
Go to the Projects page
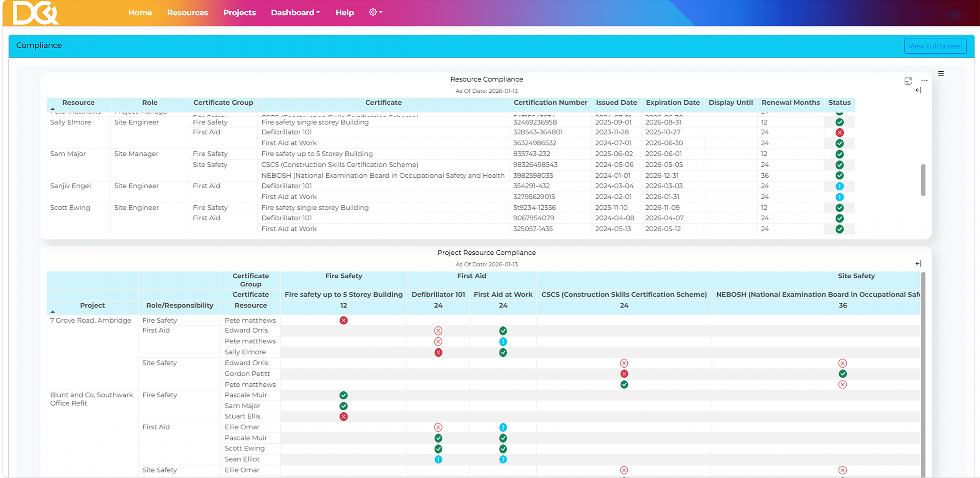[239, 13]
